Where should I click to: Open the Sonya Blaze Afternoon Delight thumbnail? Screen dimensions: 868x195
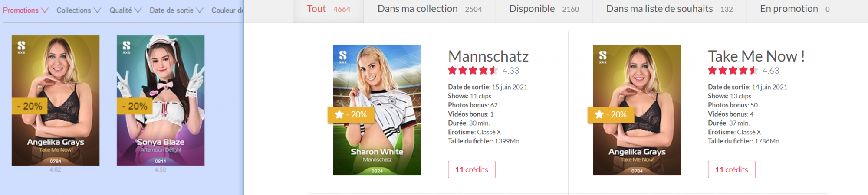tap(161, 101)
